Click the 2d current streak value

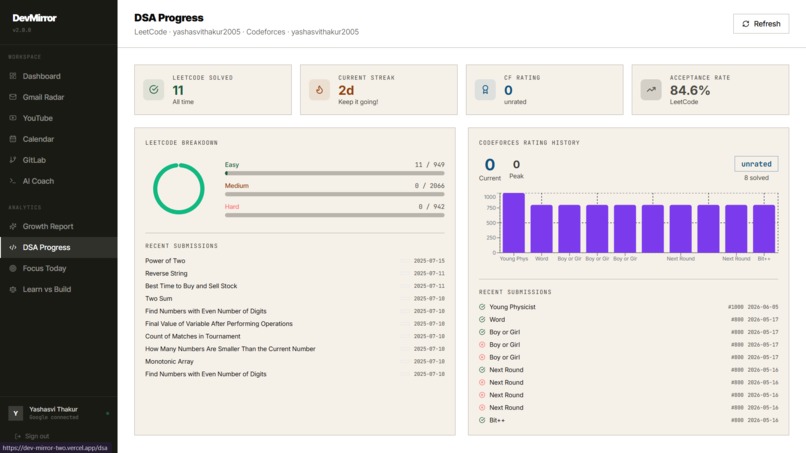(x=346, y=90)
